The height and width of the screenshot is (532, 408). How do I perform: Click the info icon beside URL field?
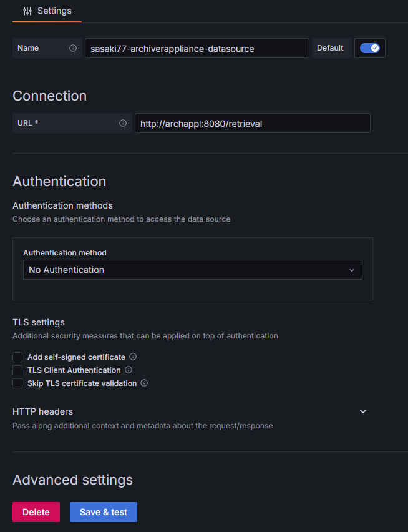(123, 122)
